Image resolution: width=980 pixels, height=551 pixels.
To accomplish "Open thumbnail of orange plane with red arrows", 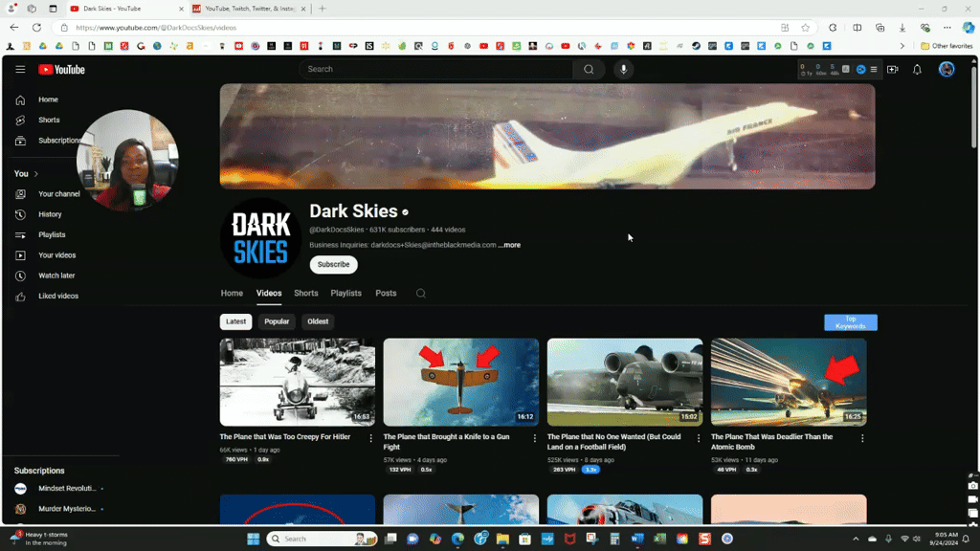I will pos(460,383).
